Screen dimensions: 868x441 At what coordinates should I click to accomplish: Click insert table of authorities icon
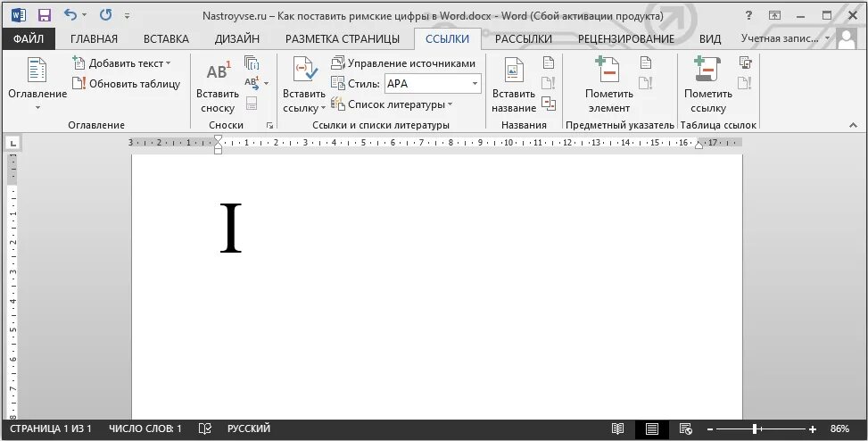(745, 62)
